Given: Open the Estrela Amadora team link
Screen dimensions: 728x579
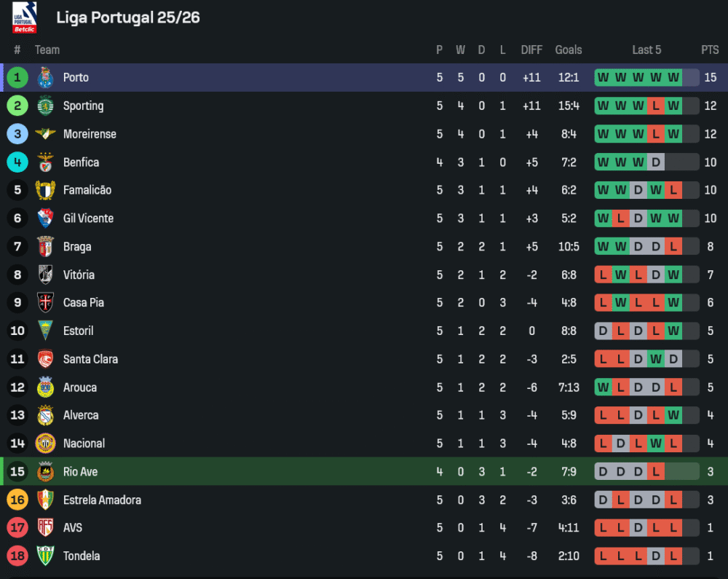Looking at the screenshot, I should tap(102, 500).
